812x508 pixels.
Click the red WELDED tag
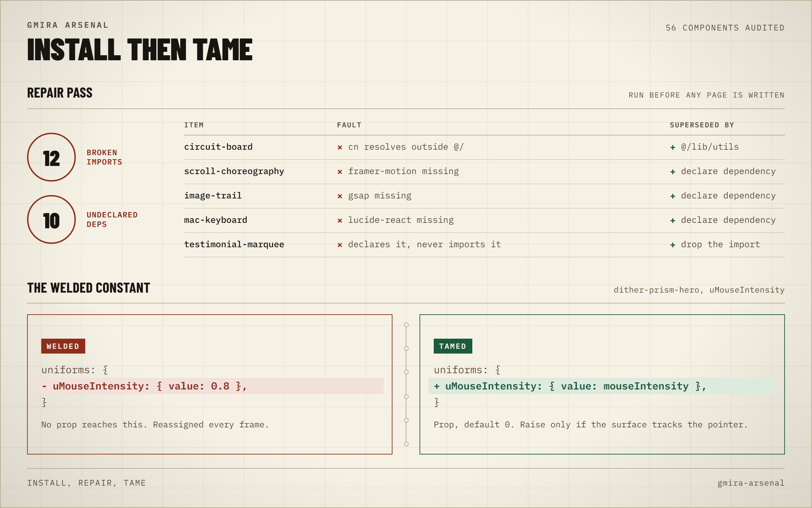(x=63, y=346)
